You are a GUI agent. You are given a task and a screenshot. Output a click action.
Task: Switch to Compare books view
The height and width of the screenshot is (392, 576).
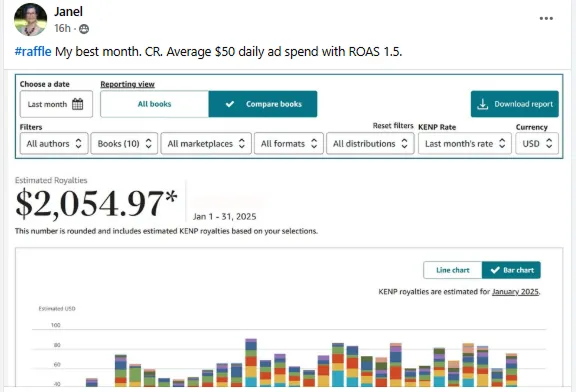tap(263, 104)
